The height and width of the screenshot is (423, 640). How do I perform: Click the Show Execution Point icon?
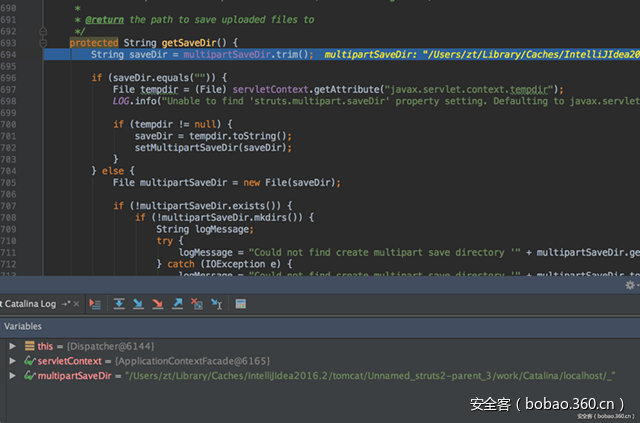click(x=95, y=303)
